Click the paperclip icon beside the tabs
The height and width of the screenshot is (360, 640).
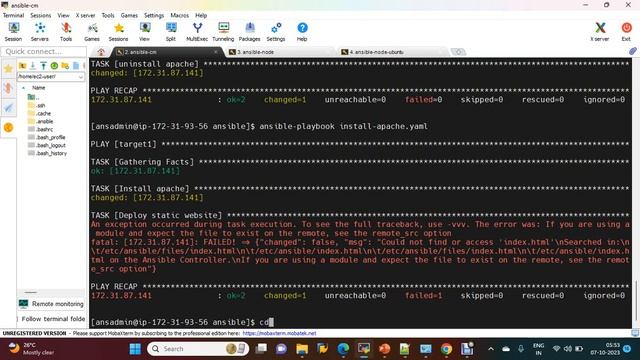click(x=633, y=51)
